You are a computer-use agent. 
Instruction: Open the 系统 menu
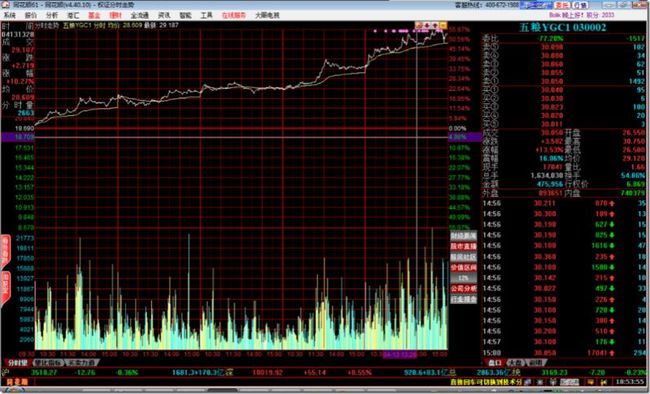(10, 15)
